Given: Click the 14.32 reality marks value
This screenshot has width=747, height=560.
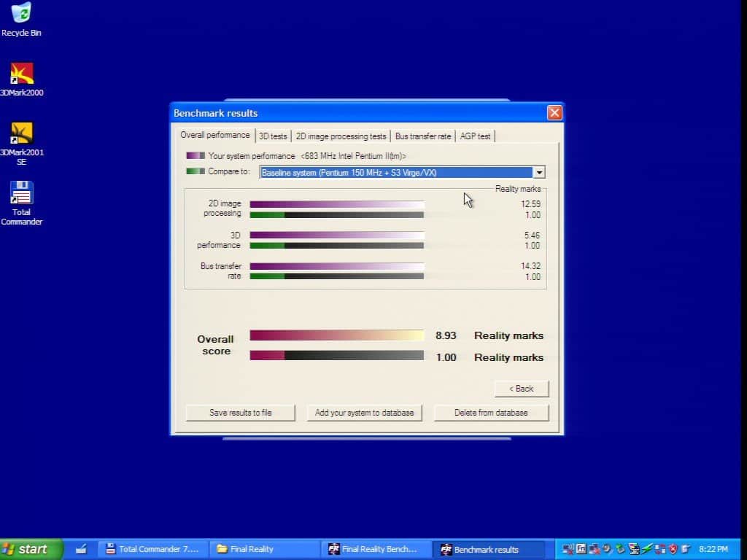Looking at the screenshot, I should tap(530, 266).
